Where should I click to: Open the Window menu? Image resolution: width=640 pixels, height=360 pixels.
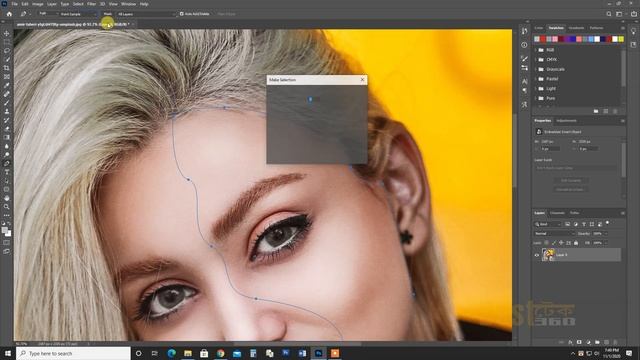128,4
